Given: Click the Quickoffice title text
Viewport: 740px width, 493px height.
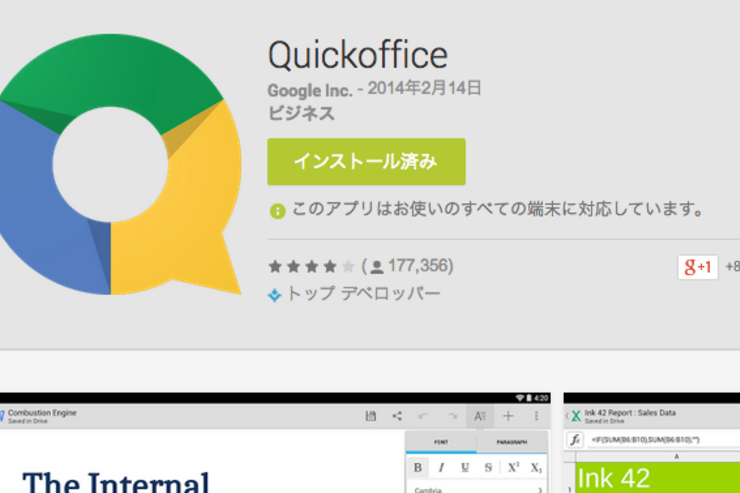Looking at the screenshot, I should 358,55.
